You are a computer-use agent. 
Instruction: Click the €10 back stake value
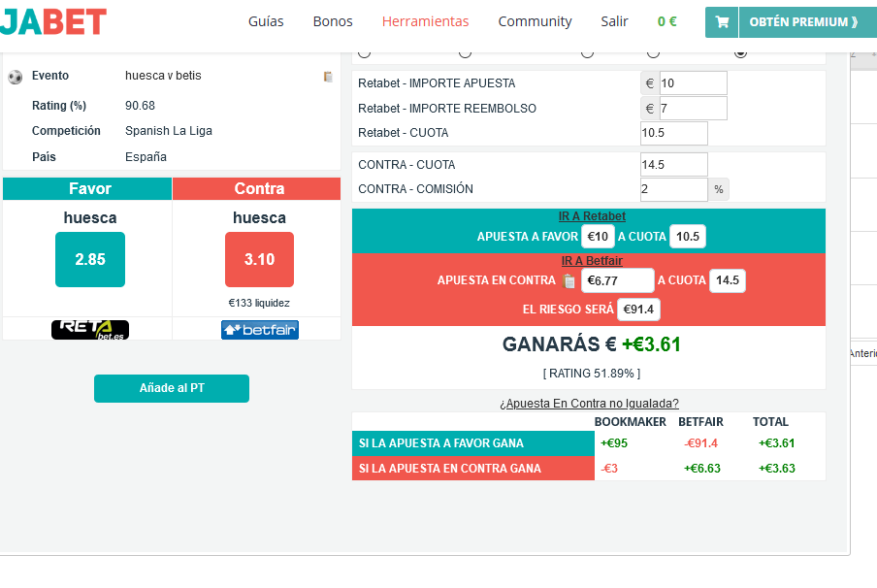pos(598,237)
